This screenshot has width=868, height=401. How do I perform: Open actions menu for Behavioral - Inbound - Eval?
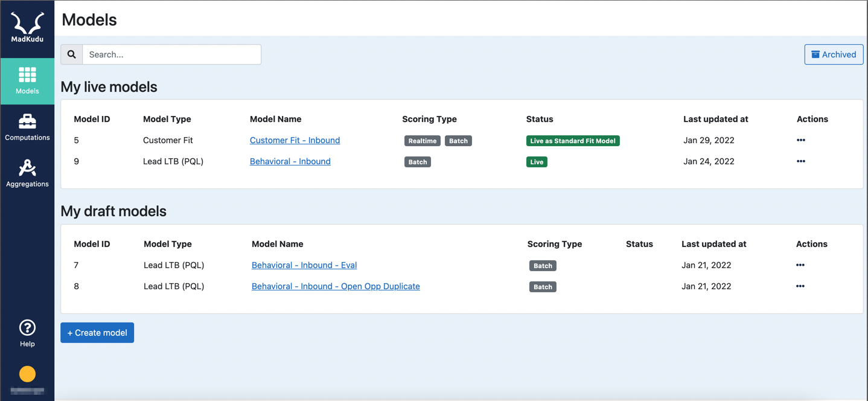(x=800, y=265)
